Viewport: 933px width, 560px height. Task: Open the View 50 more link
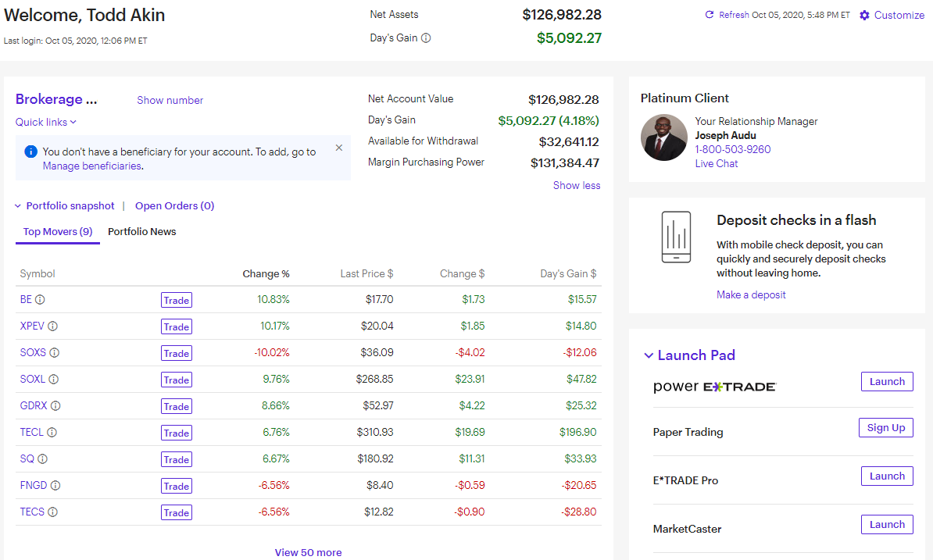tap(308, 552)
